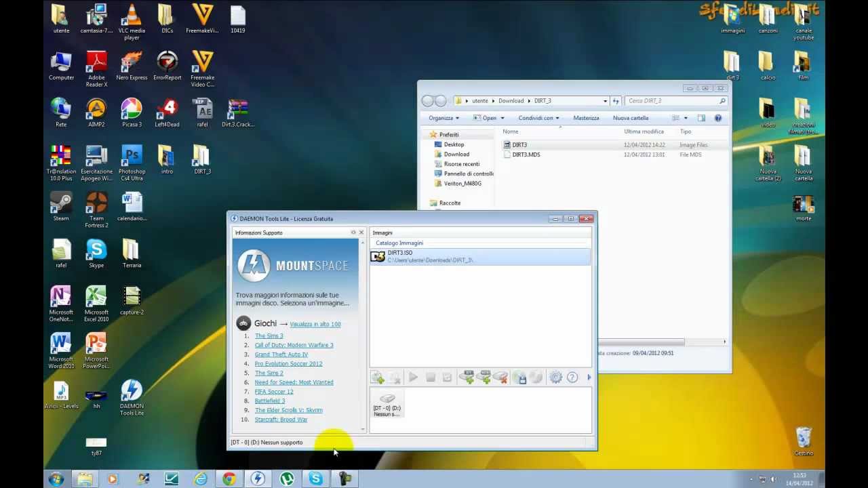Screen dimensions: 868x488
Task: Open the view options dropdown in Explorer
Action: (x=686, y=118)
